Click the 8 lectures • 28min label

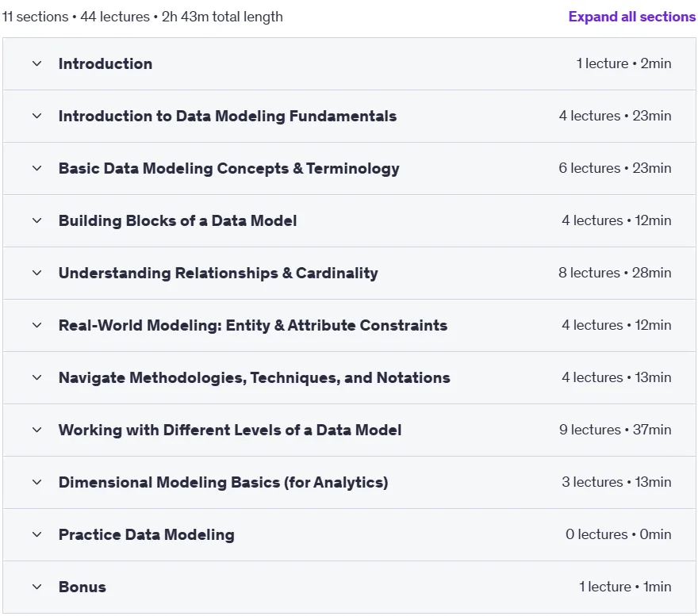coord(615,273)
